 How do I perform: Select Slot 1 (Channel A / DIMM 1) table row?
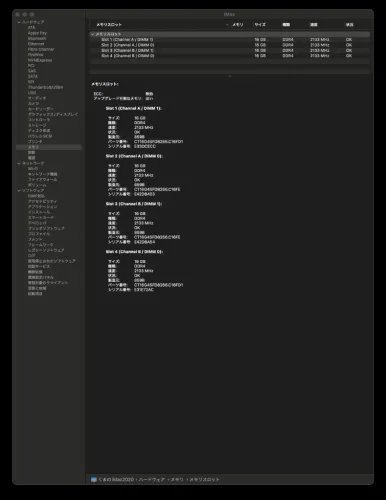click(229, 40)
